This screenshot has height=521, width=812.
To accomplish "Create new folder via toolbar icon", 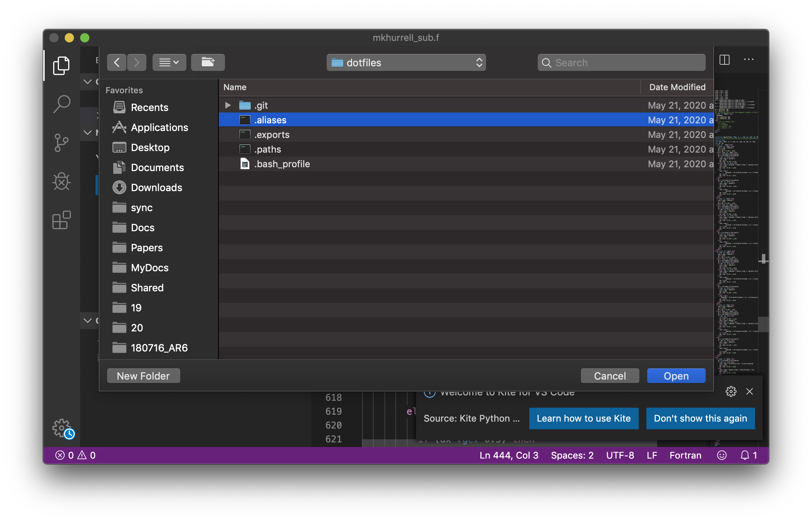I will pyautogui.click(x=208, y=62).
